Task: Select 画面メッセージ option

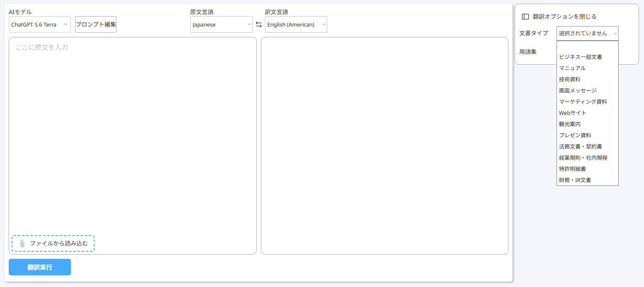Action: tap(588, 90)
